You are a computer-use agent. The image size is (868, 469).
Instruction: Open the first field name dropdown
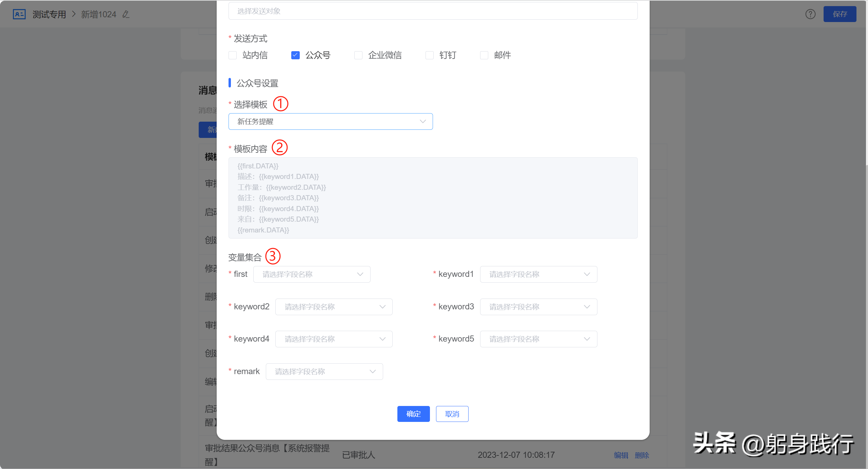click(312, 274)
